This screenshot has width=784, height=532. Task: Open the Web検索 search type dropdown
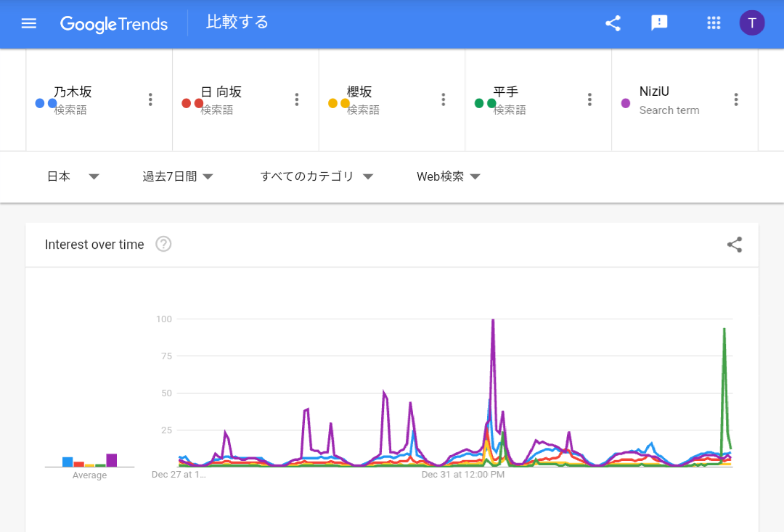click(449, 176)
